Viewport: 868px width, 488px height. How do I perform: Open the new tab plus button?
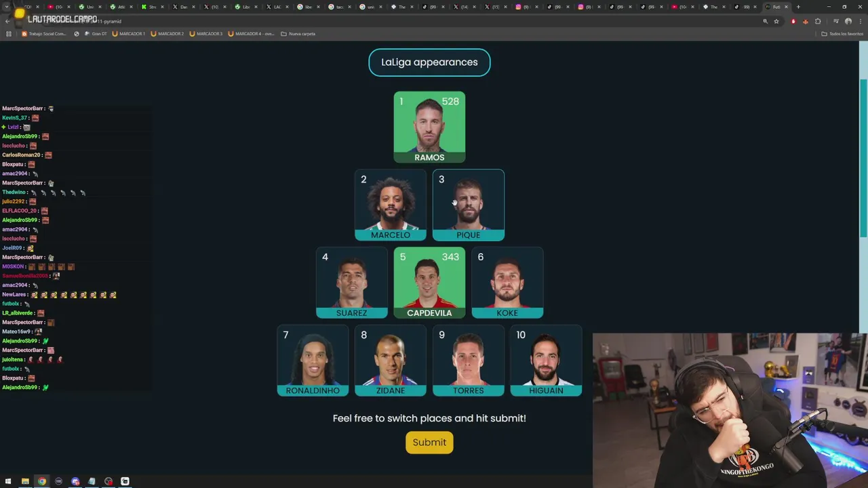coord(798,7)
